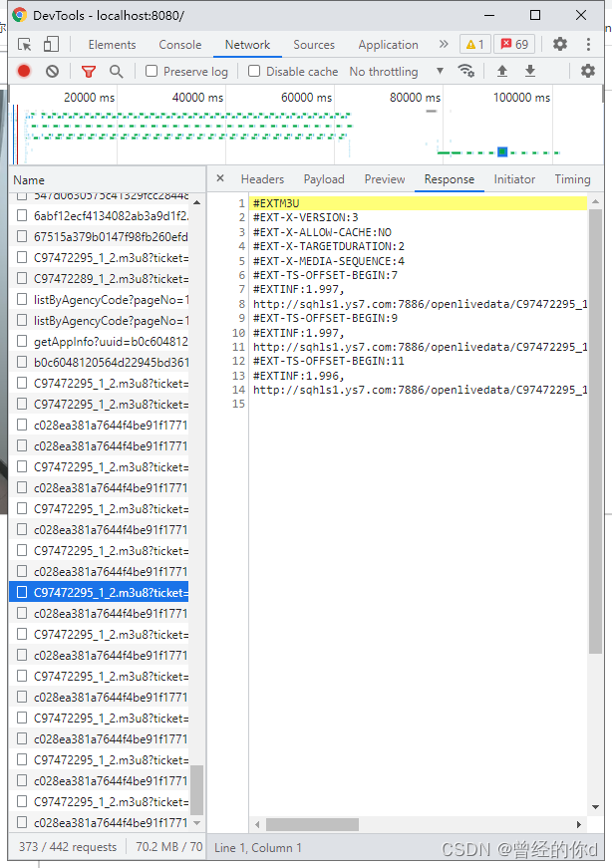Select the Response tab of the request
Viewport: 612px width, 868px height.
pyautogui.click(x=450, y=178)
